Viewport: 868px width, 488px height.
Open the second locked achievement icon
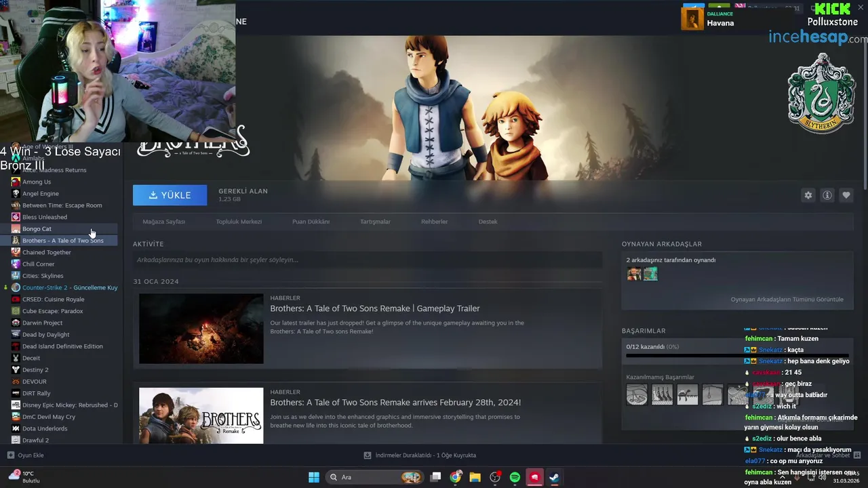662,394
